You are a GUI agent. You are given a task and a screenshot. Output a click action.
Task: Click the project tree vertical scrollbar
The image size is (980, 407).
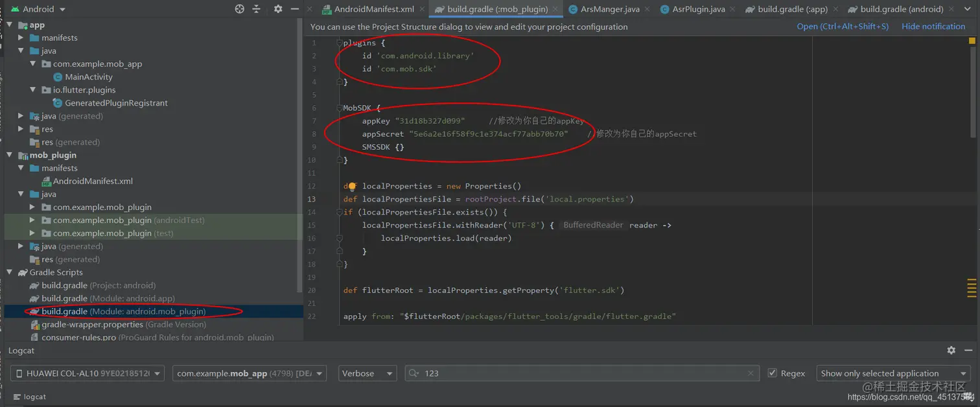click(x=300, y=154)
